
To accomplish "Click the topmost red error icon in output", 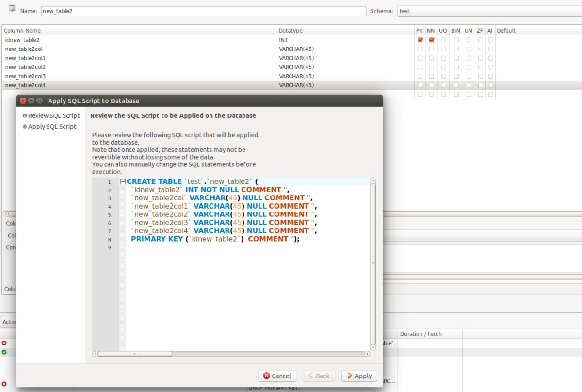I will coord(4,343).
